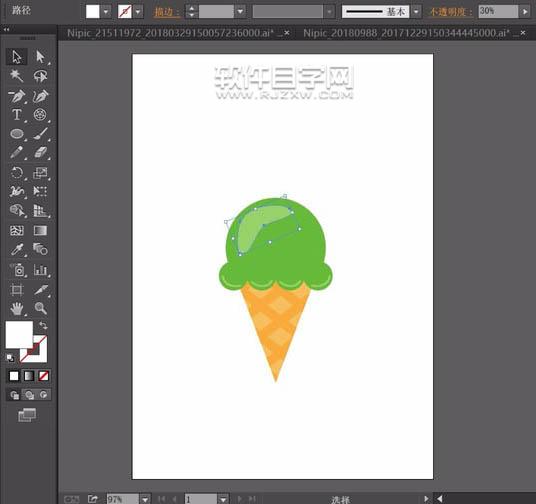Select the Type tool
The width and height of the screenshot is (536, 504).
(16, 115)
